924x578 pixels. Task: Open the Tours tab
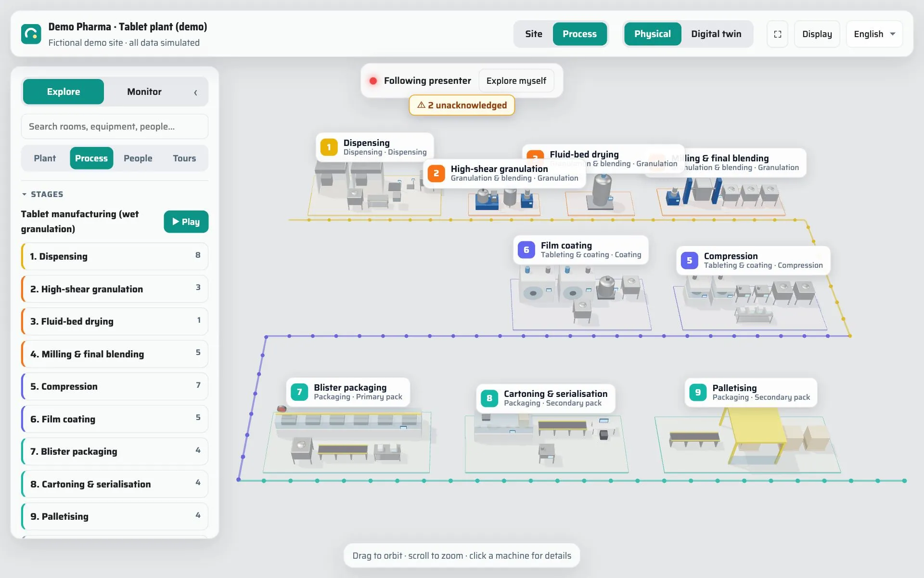pos(184,158)
